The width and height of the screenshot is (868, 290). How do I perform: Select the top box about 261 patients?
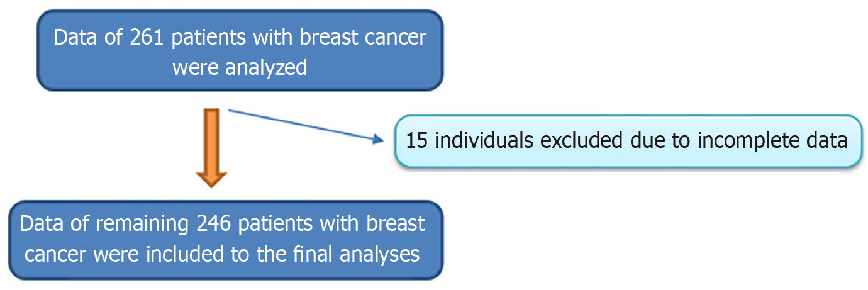pyautogui.click(x=239, y=50)
